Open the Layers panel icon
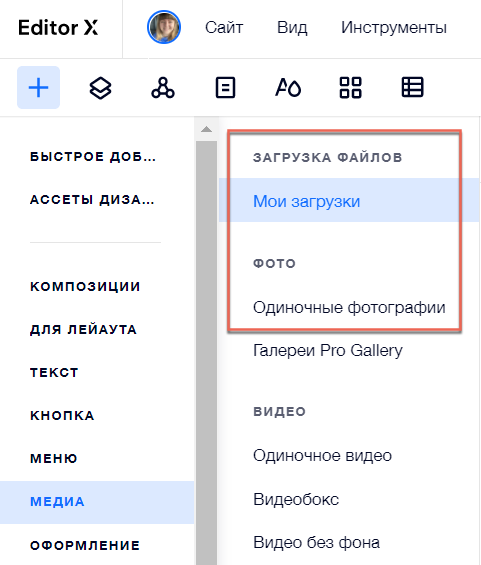 101,88
